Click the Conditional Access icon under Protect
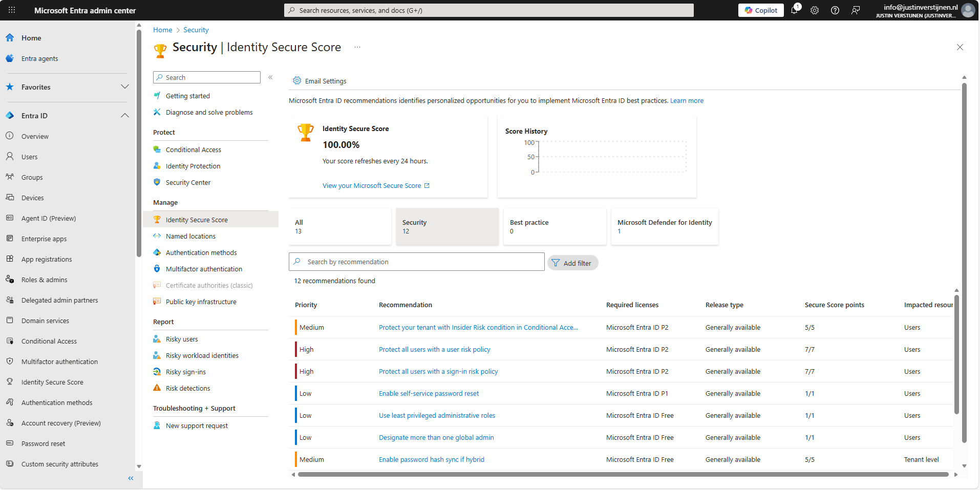This screenshot has width=980, height=490. [157, 150]
